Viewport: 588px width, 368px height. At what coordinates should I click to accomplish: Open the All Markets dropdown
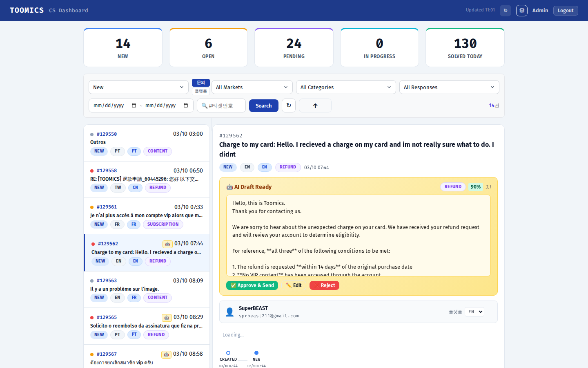[252, 87]
